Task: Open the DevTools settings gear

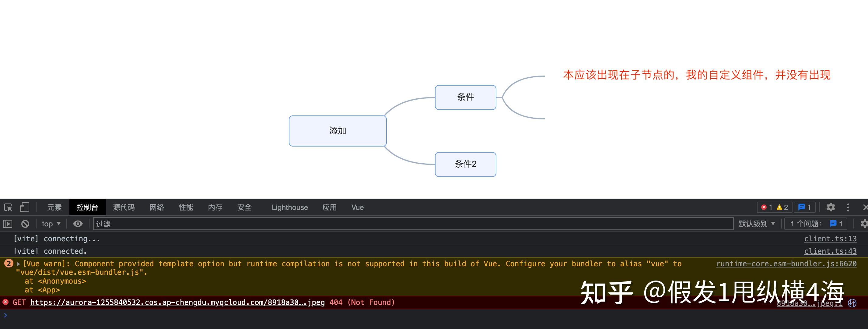Action: click(x=831, y=207)
